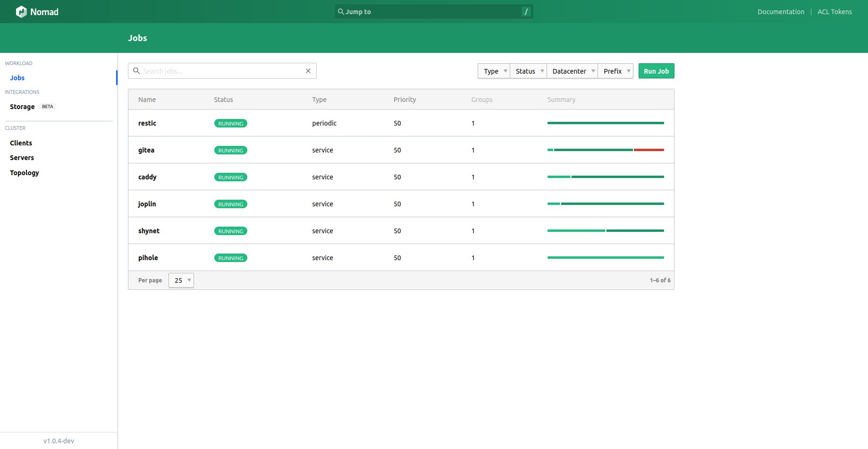Open the shynet job
Viewport: 868px width, 449px height.
coord(149,231)
